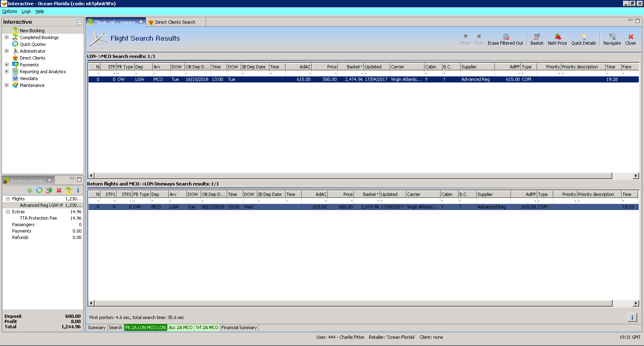The image size is (644, 346).
Task: Go to Acc 2A MCO tab
Action: tap(181, 327)
